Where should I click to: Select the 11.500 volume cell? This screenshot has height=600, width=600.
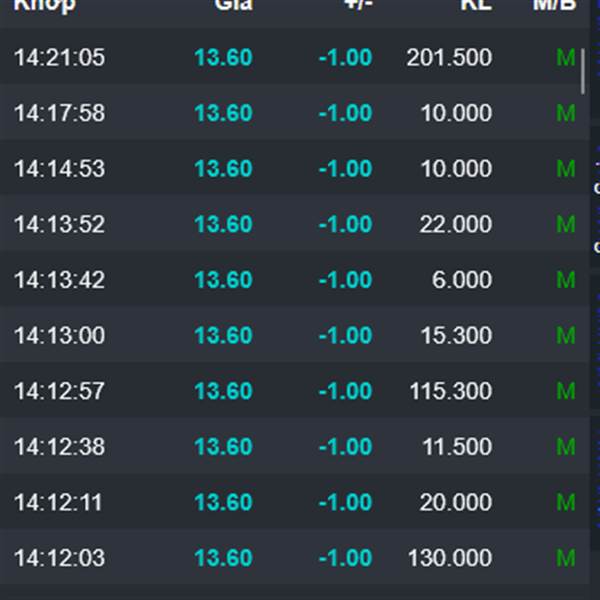(457, 447)
